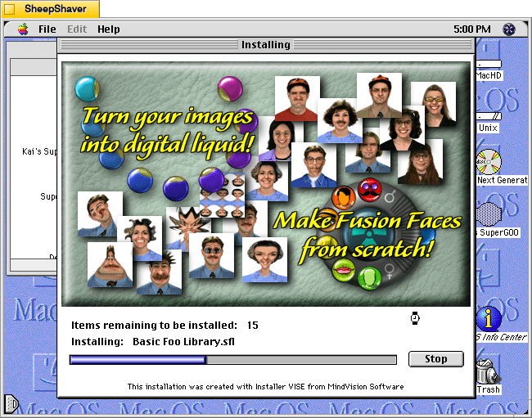
Task: Click the 'Basic Foo Library.sfl' file name
Action: (x=183, y=341)
